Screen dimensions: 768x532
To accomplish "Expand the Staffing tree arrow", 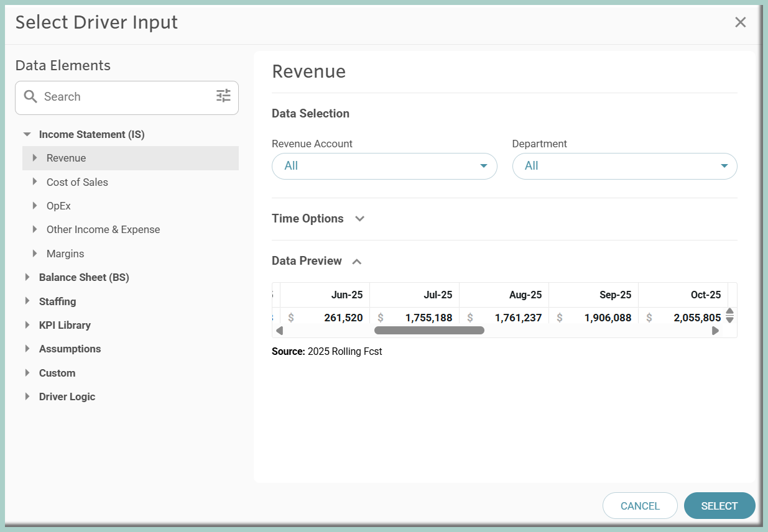I will 27,301.
